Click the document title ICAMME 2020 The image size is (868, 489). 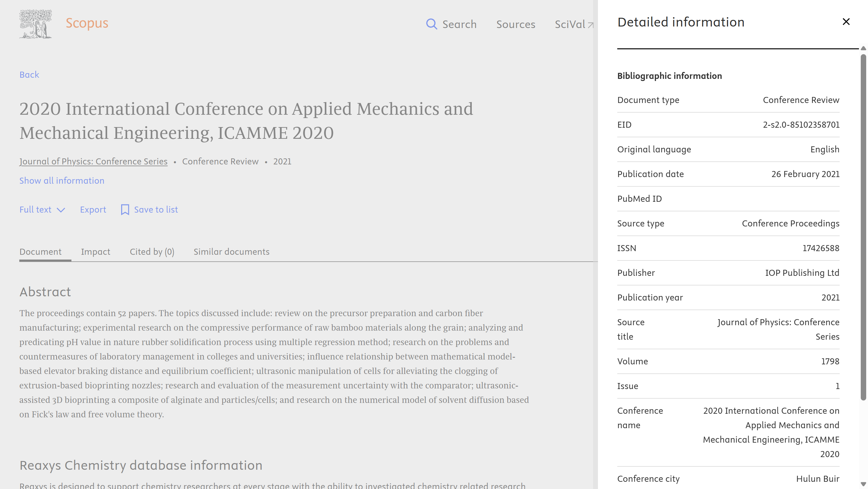coord(246,120)
